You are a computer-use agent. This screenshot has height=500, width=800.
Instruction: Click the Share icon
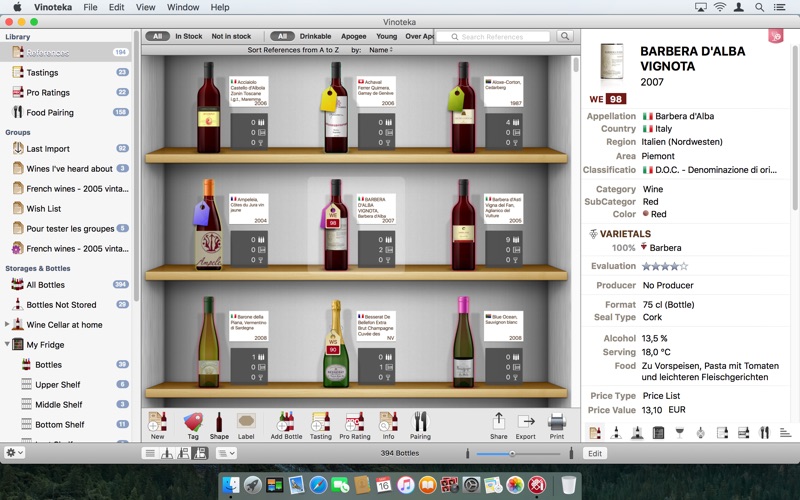[x=498, y=423]
